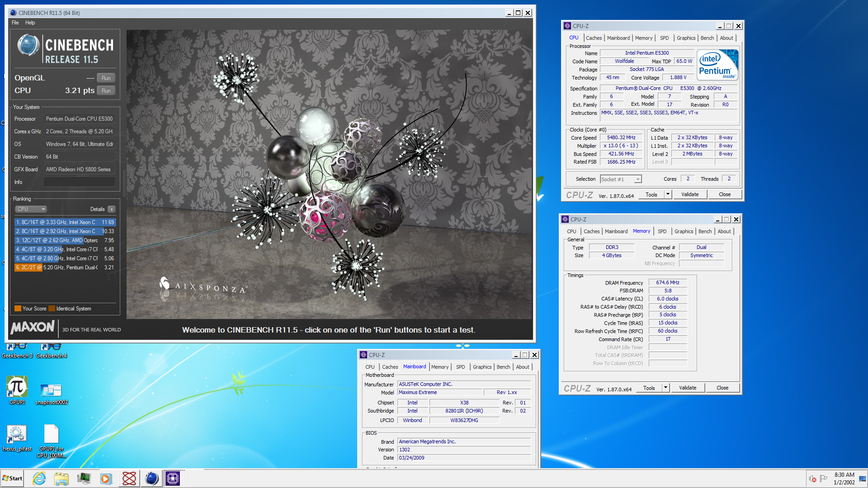Launch the GPUPI desktop icon
The width and height of the screenshot is (868, 488).
point(17,390)
